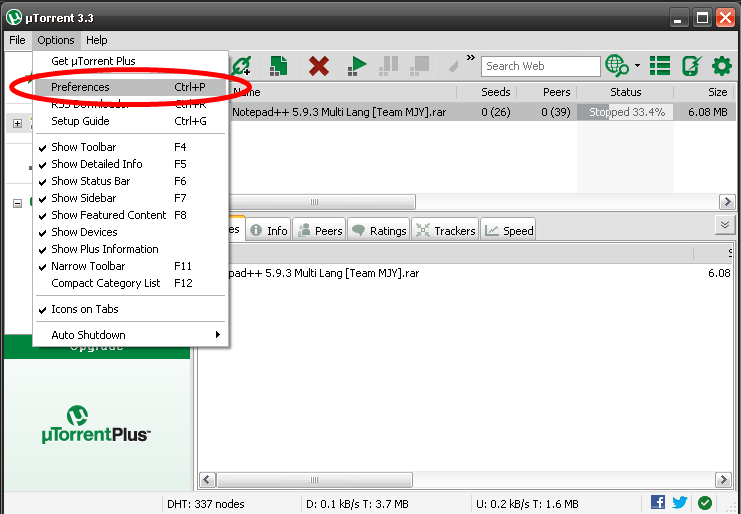Open the search engine dropdown arrow

pos(638,66)
